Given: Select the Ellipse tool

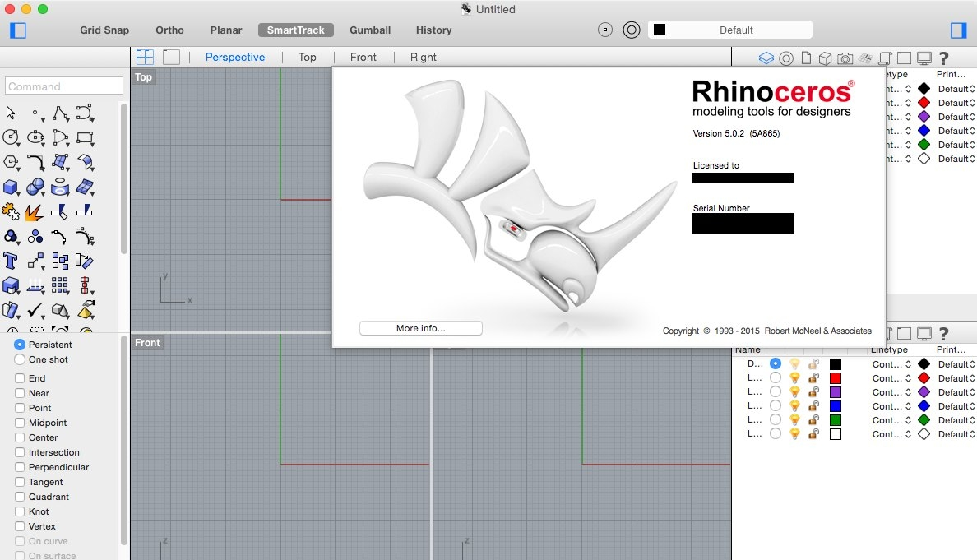Looking at the screenshot, I should point(35,137).
